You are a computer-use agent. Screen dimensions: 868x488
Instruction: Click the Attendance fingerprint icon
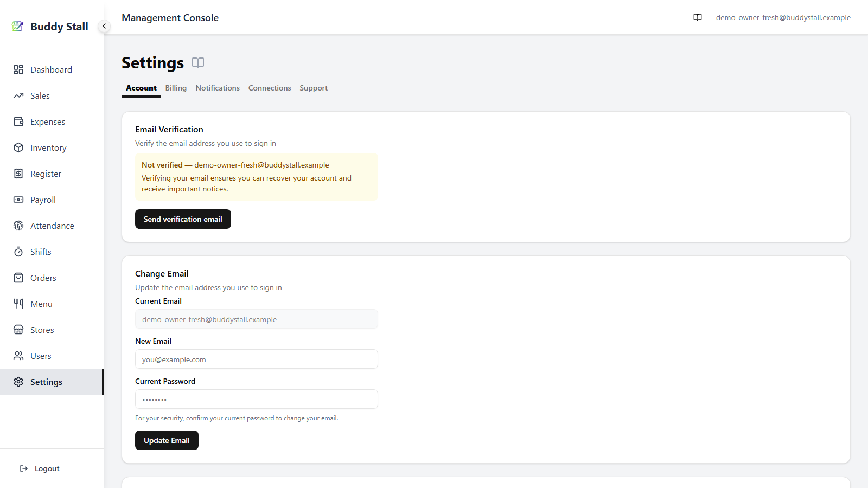18,226
